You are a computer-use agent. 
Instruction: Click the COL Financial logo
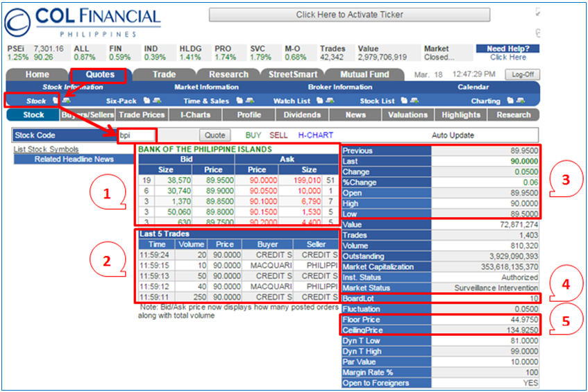(83, 22)
